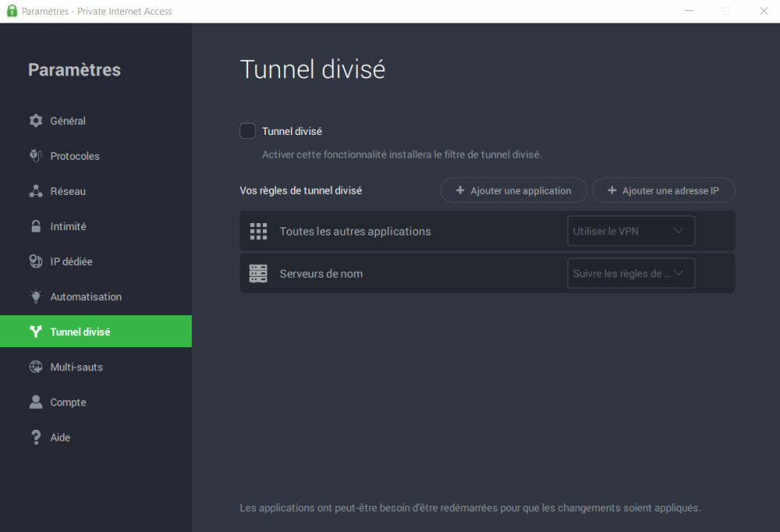Click the Tunnel divisé fork icon
This screenshot has height=532, width=780.
(36, 332)
